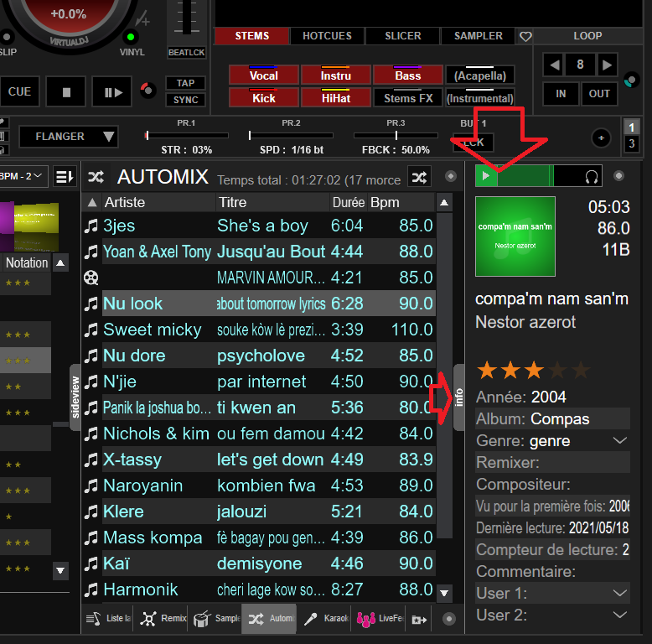This screenshot has width=652, height=644.
Task: Switch to the STEMS pad tab
Action: (251, 36)
